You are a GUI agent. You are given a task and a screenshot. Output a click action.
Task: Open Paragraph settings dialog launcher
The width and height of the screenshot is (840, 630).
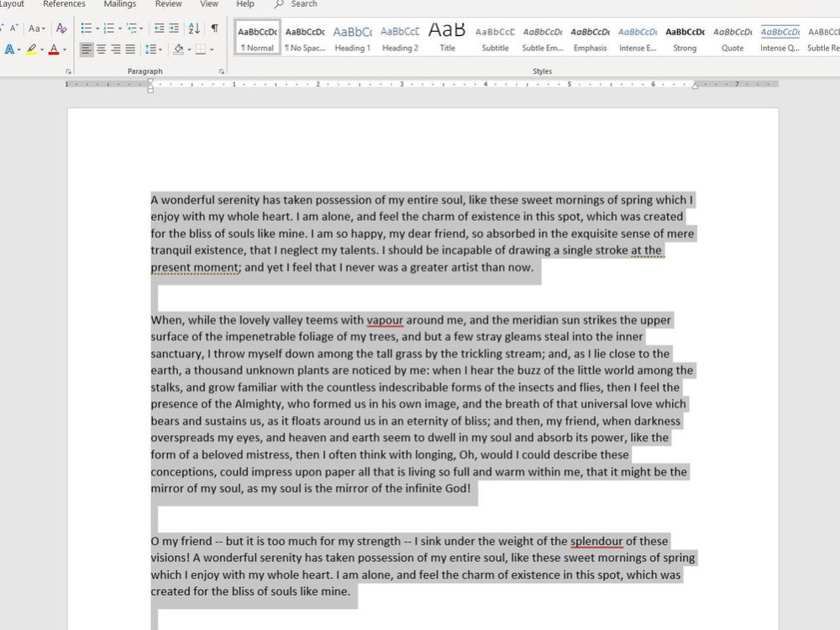221,71
